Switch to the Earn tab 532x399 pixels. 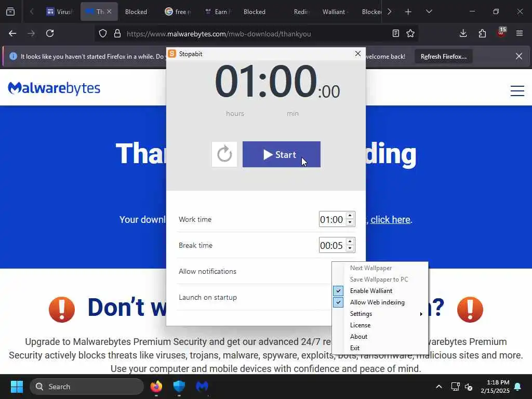click(x=218, y=12)
